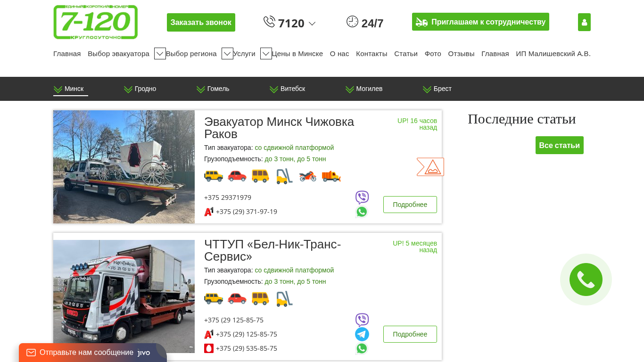This screenshot has height=362, width=644.
Task: Expand the Выбор региона submenu arrow
Action: point(227,54)
